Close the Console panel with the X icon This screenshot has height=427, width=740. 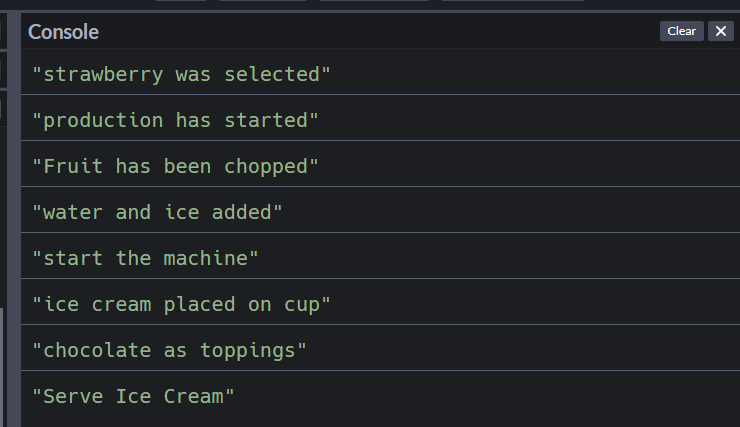point(721,31)
